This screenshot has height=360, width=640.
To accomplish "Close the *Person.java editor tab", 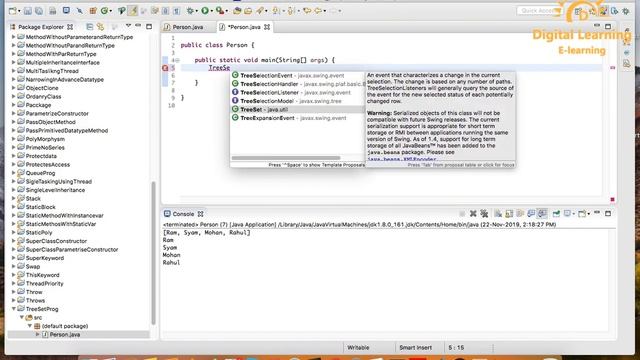I will coord(267,27).
